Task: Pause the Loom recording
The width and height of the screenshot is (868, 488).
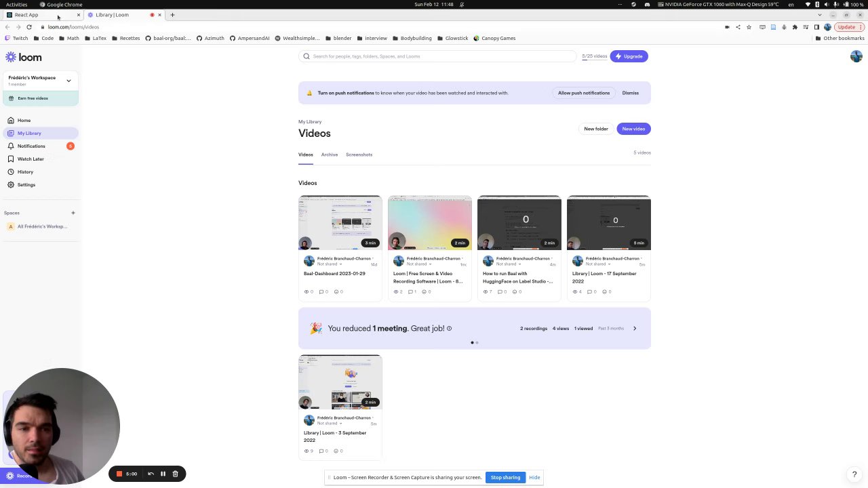Action: point(163,474)
